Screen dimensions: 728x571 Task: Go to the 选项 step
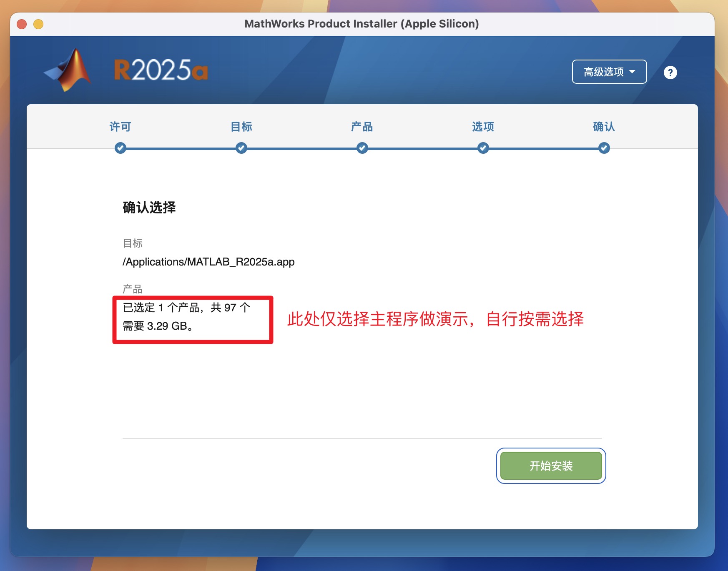483,127
